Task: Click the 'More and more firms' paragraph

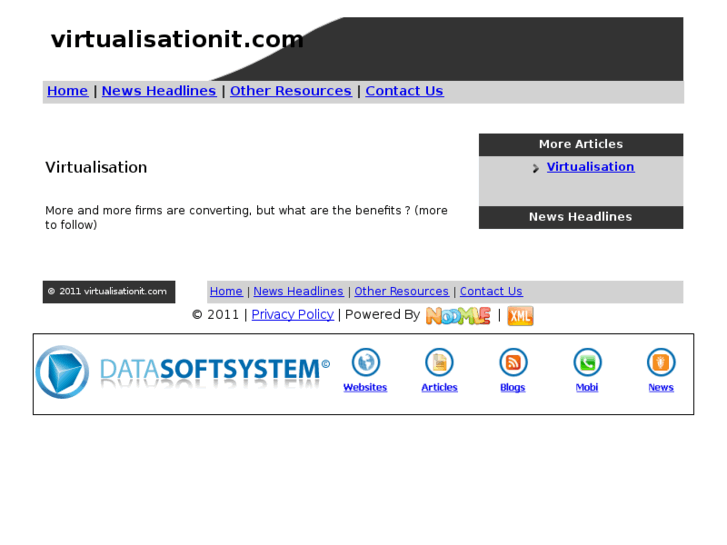Action: [246, 218]
